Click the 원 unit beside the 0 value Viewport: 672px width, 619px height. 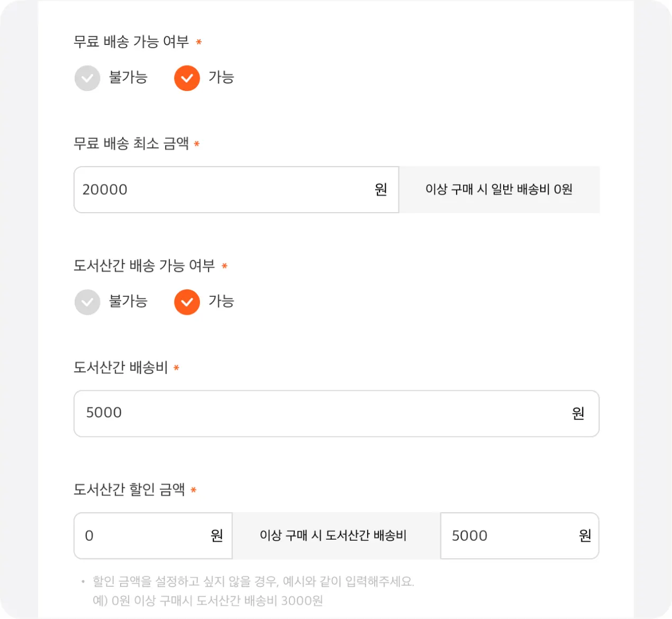tap(216, 535)
